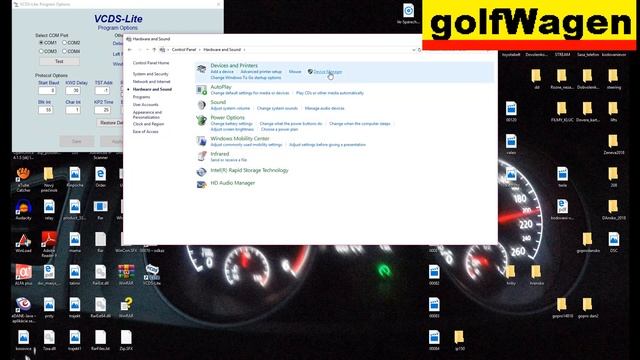Open the ALFA plus desktop shortcut
The height and width of the screenshot is (360, 640).
tap(23, 272)
